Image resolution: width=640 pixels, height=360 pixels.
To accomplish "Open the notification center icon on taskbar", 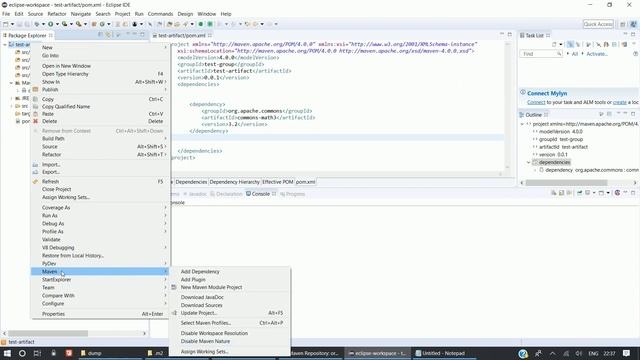I will pyautogui.click(x=626, y=353).
